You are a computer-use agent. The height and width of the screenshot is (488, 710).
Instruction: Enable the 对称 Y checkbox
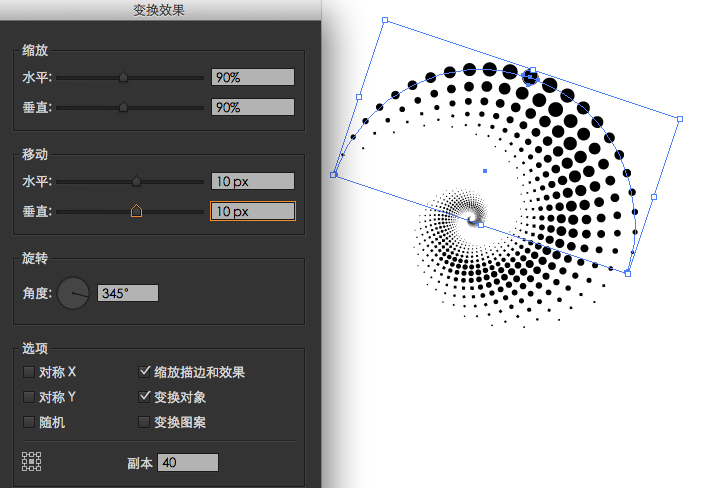(x=29, y=397)
